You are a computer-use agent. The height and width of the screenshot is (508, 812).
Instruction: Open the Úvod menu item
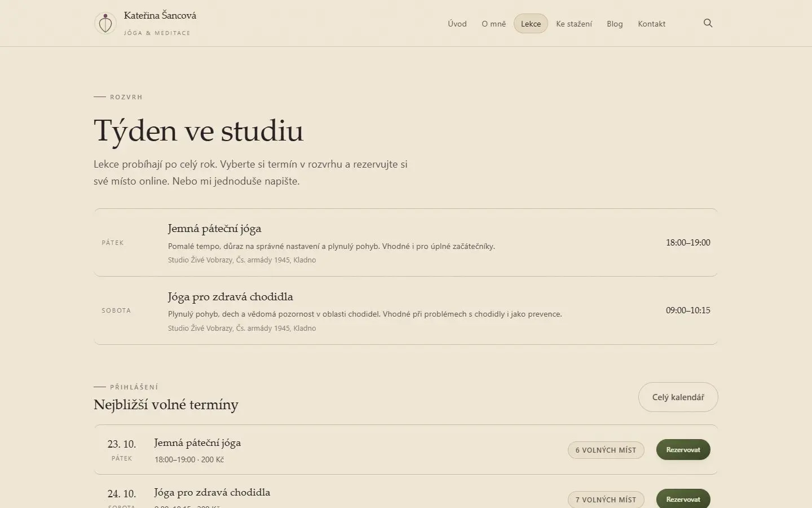tap(457, 24)
